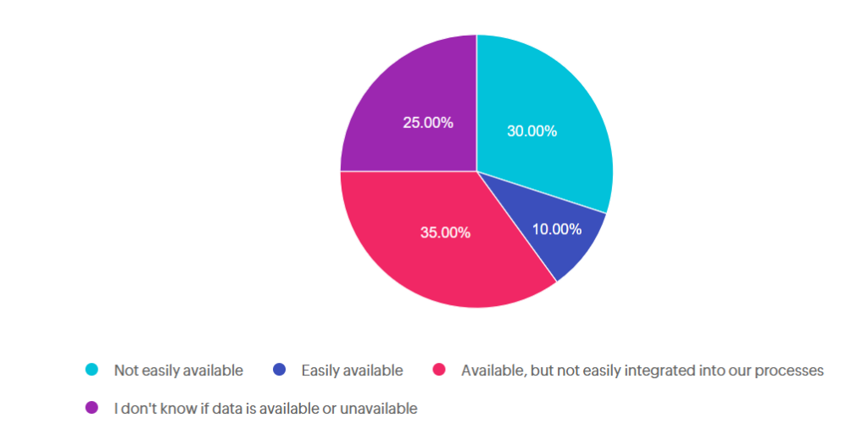This screenshot has width=868, height=429.
Task: Click the pink legend dot for 'Available, but not easily integrated'
Action: click(439, 370)
